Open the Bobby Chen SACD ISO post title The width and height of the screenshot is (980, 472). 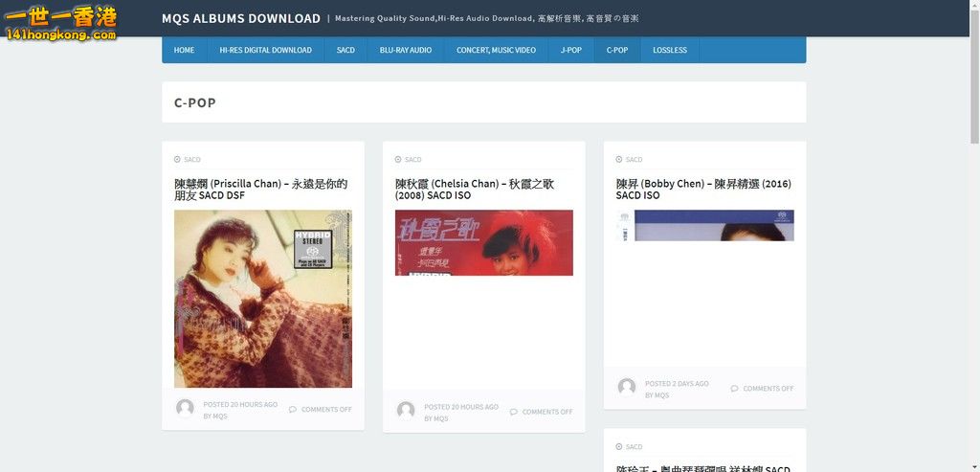coord(703,190)
